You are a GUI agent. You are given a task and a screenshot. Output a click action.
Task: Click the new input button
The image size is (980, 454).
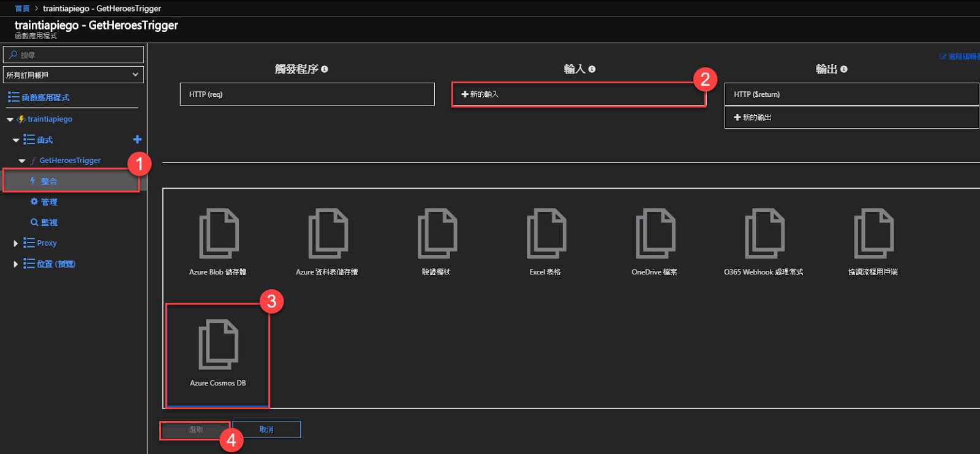coord(579,94)
